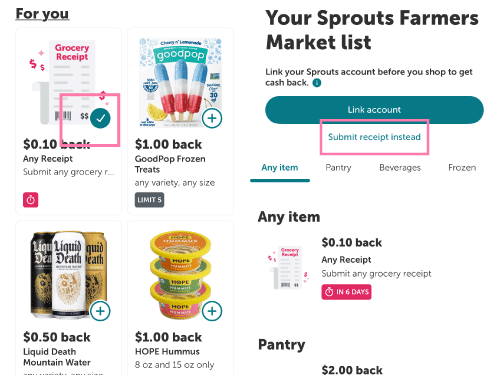Add Liquid Death Mountain Water offer
500x375 pixels.
tap(100, 311)
